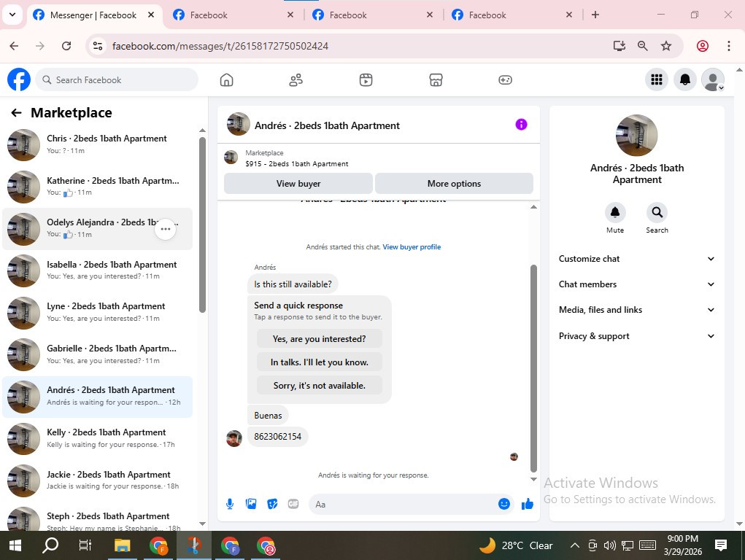Open the Facebook logo home link
This screenshot has height=560, width=745.
[x=19, y=79]
